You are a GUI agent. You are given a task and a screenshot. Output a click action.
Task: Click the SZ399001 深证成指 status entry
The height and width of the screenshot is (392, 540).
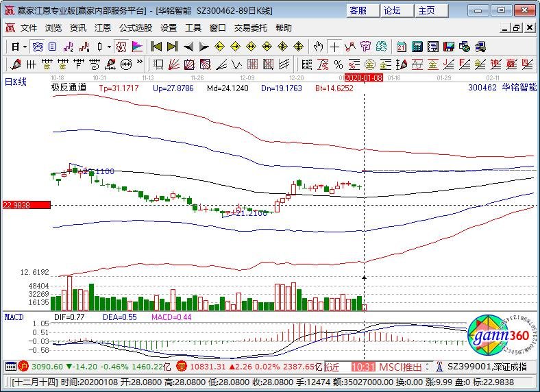pyautogui.click(x=487, y=367)
